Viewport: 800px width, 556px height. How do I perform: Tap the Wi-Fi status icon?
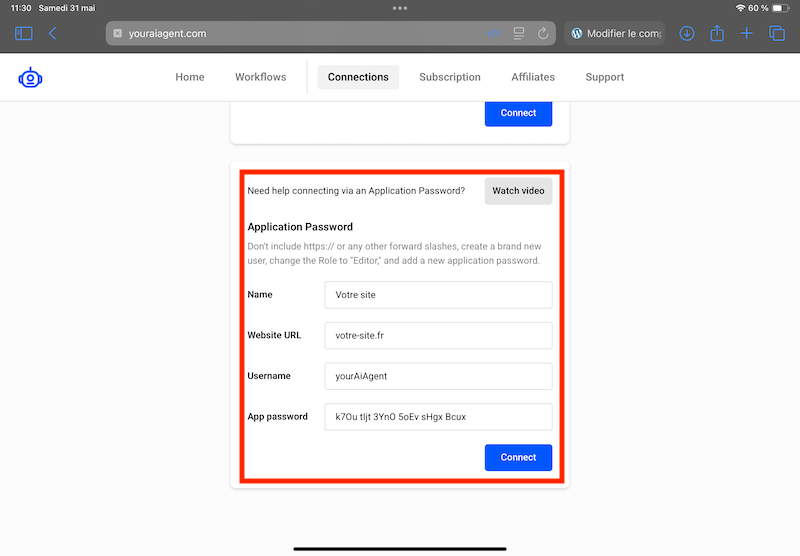pyautogui.click(x=740, y=8)
